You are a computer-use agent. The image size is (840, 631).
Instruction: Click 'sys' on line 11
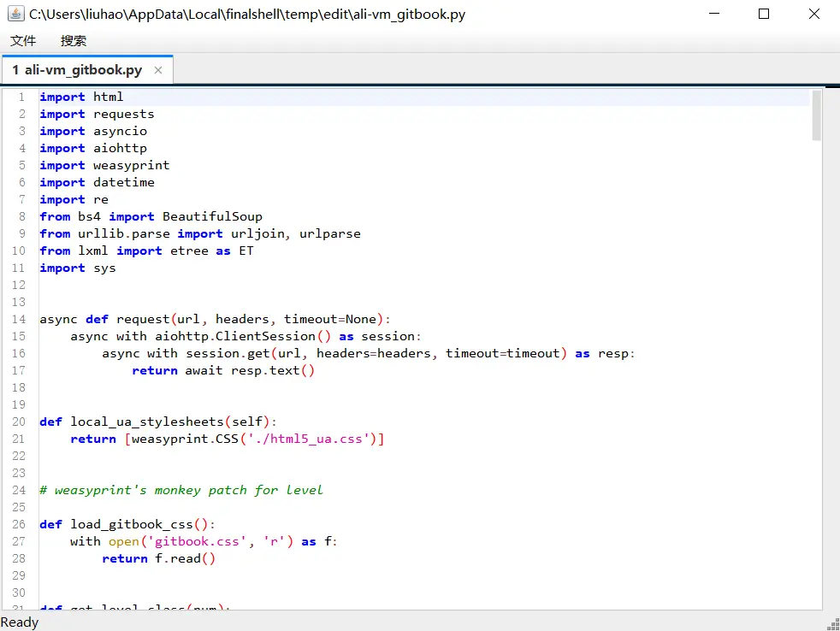[104, 268]
